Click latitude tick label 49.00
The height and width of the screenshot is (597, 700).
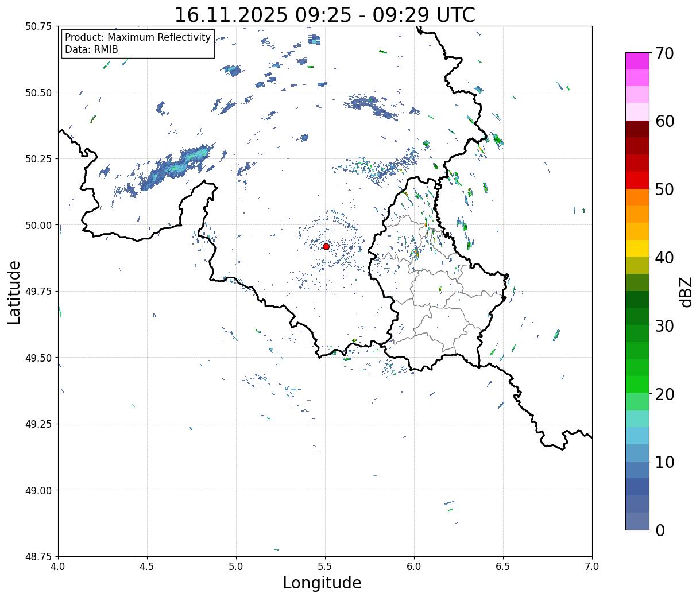pos(38,490)
